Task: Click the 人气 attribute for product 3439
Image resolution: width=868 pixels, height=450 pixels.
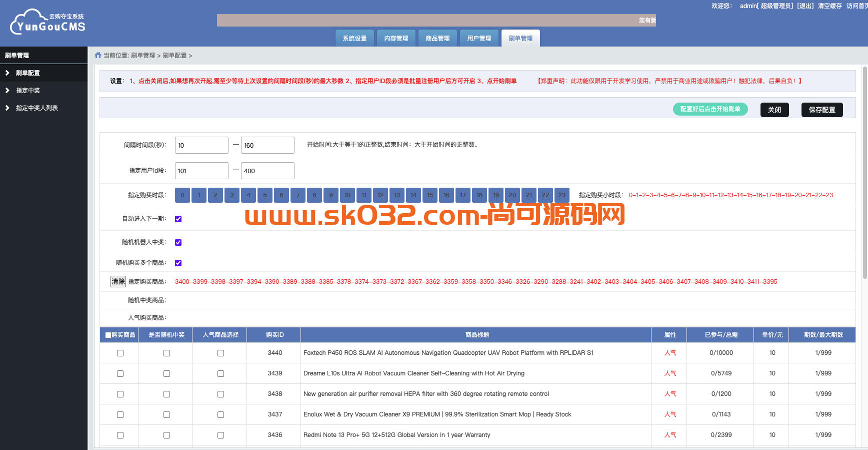Action: tap(670, 373)
